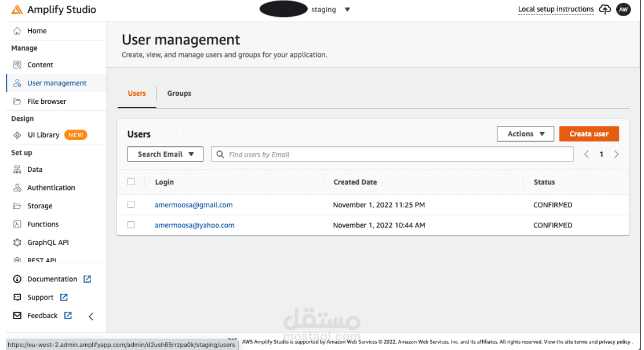Viewport: 644px width, 350px height.
Task: Select checkbox for amermoosa@yahoo.com
Action: pyautogui.click(x=131, y=225)
